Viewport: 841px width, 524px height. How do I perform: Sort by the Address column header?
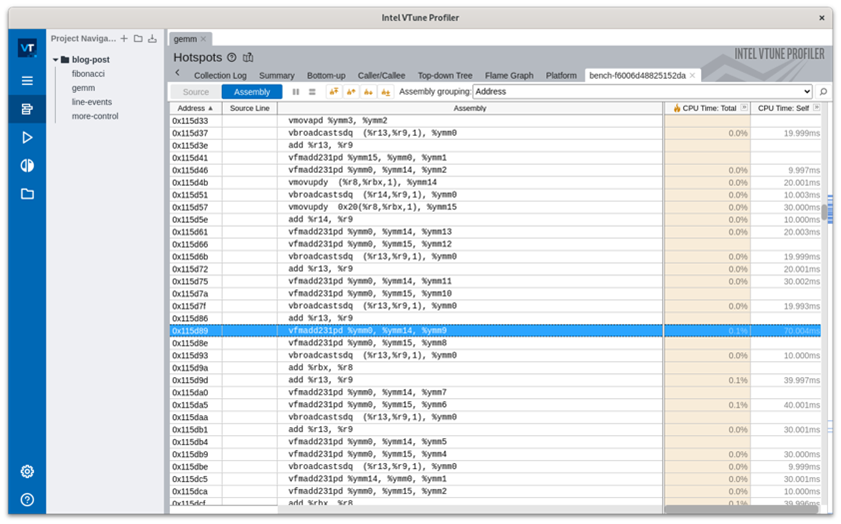pyautogui.click(x=195, y=108)
